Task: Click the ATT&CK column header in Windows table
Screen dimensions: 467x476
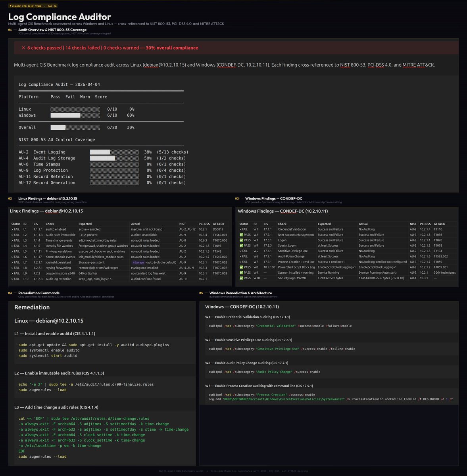Action: [439, 224]
